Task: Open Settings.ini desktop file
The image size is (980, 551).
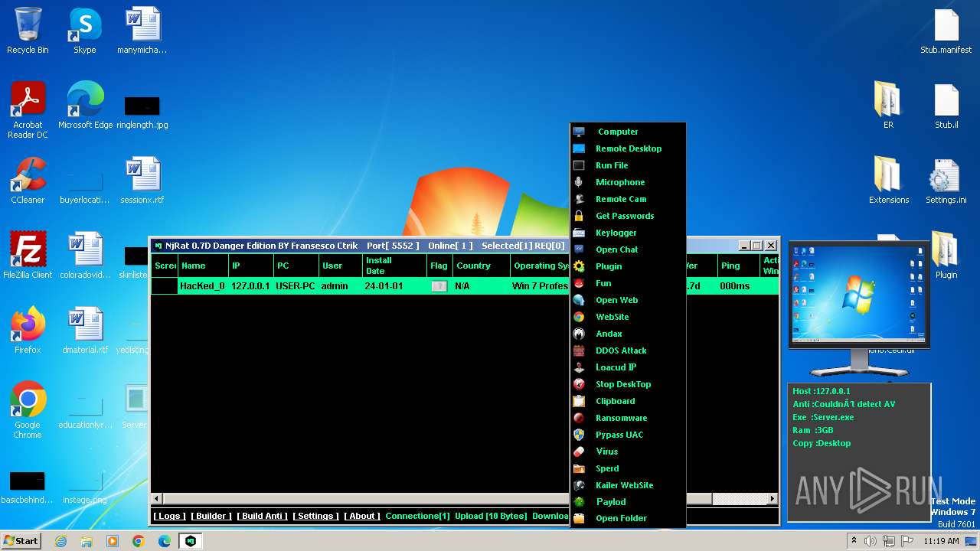Action: click(946, 181)
